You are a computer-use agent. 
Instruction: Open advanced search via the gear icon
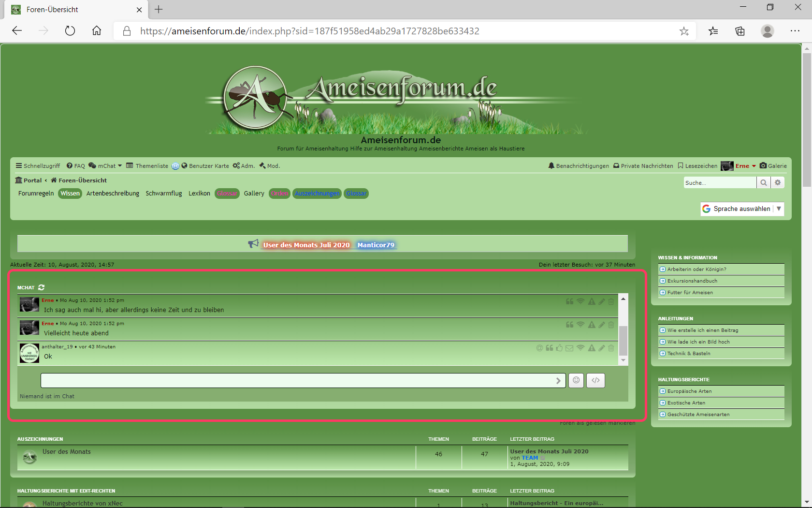(778, 182)
